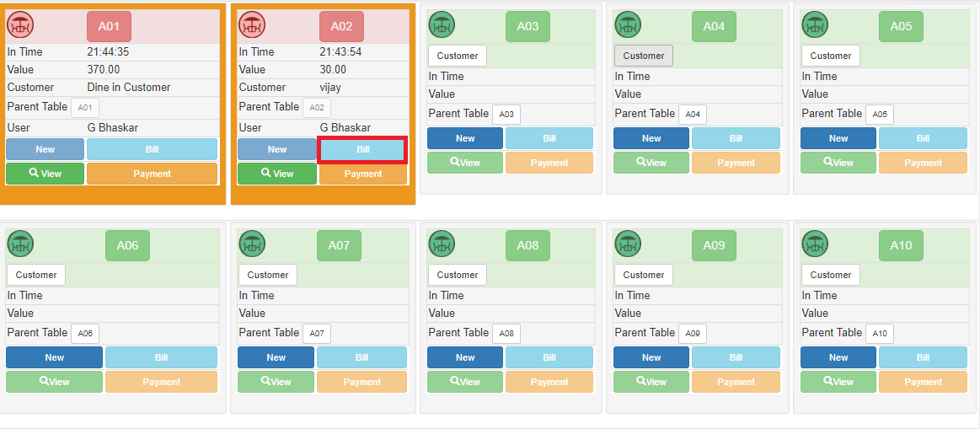Select the A10 table badge

pyautogui.click(x=901, y=245)
